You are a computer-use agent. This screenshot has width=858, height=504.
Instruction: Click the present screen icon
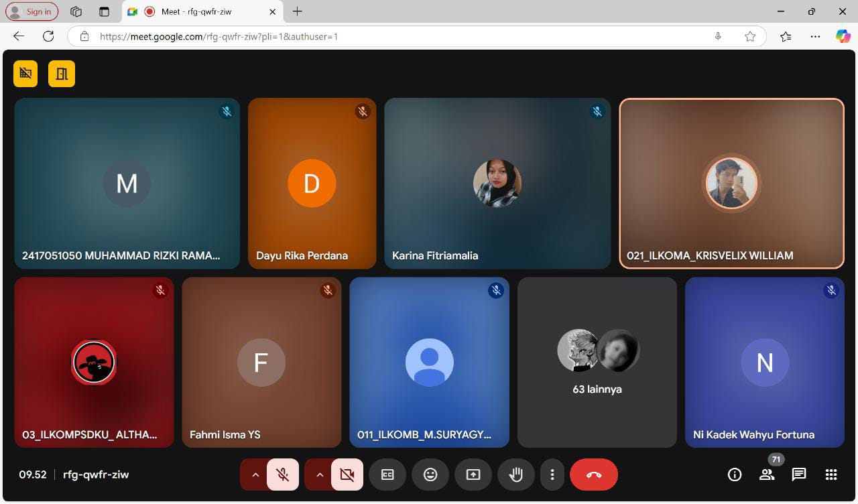[x=473, y=475]
